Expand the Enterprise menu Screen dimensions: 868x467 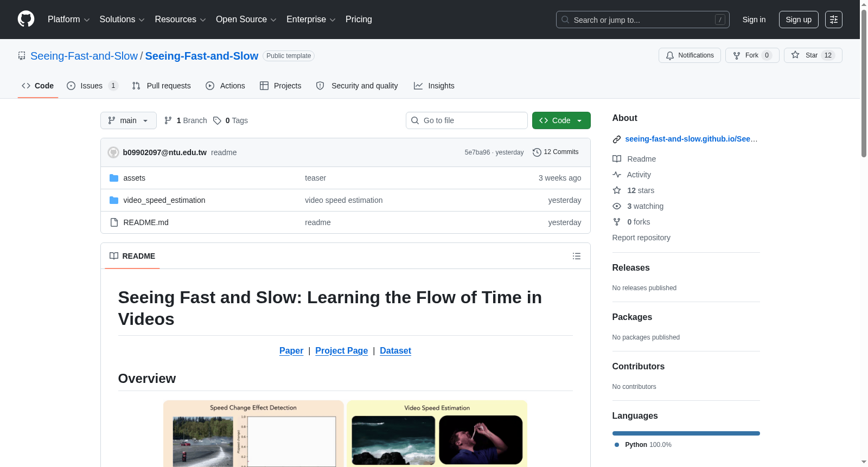[311, 20]
